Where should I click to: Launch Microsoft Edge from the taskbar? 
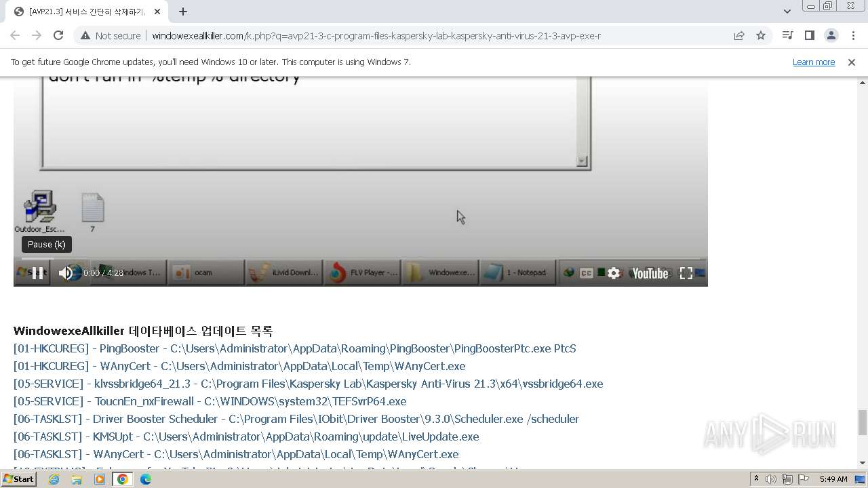pyautogui.click(x=146, y=479)
